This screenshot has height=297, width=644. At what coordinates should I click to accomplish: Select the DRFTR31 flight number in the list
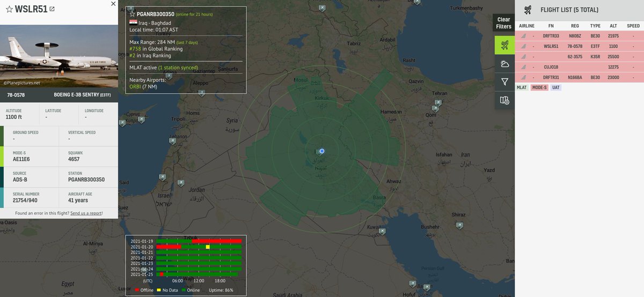(x=551, y=77)
